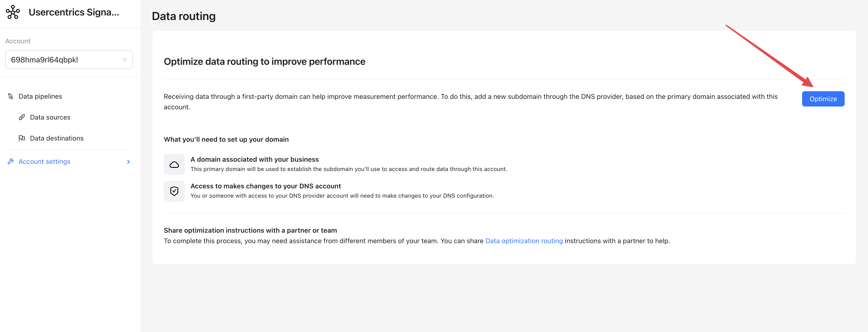Click 'A domain associated with your business' heading
The height and width of the screenshot is (332, 868).
point(254,159)
